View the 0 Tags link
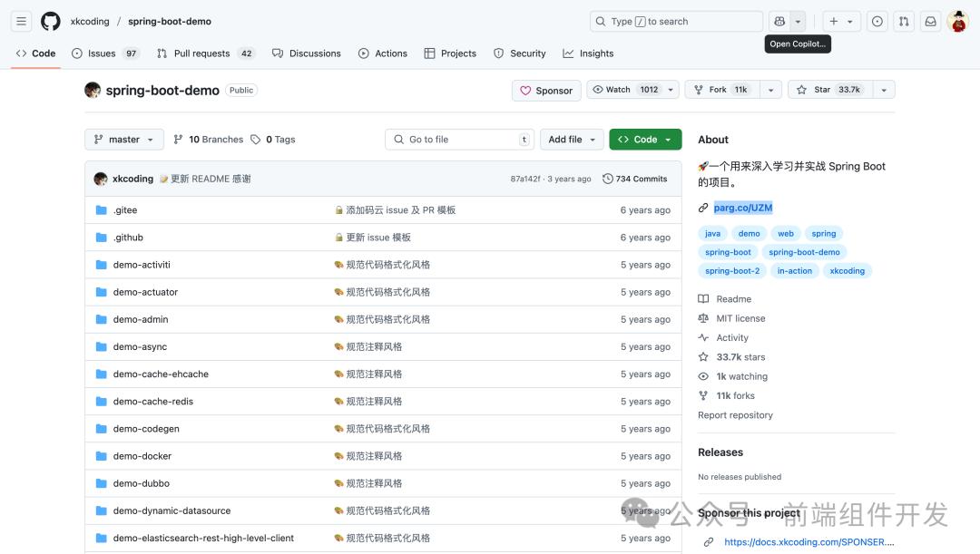This screenshot has width=980, height=554. (273, 140)
